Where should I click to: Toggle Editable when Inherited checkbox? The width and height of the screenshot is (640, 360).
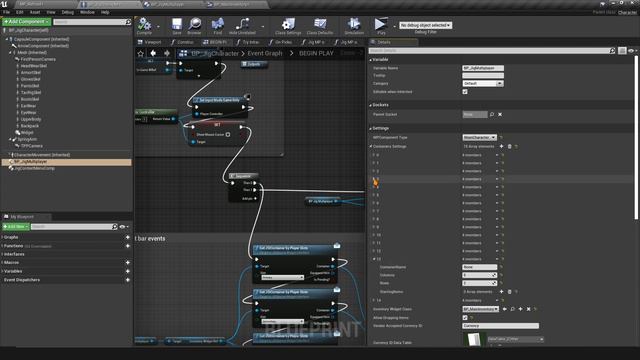tap(465, 92)
